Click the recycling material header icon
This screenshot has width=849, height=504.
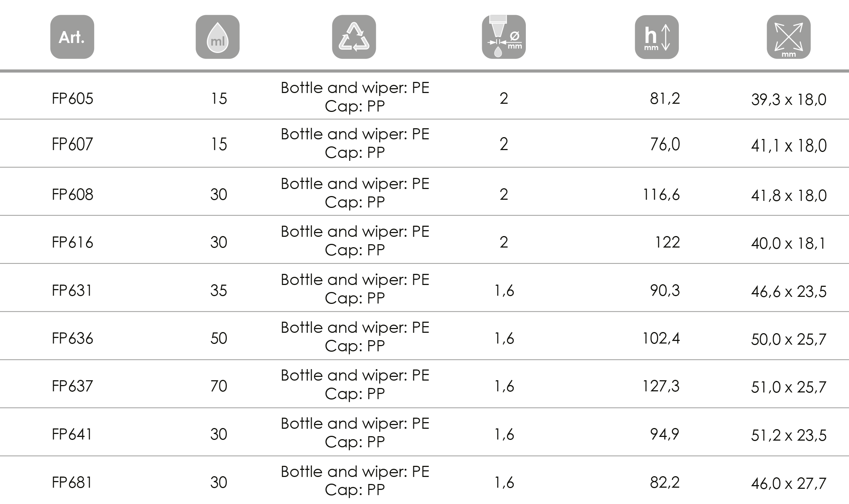click(x=354, y=37)
